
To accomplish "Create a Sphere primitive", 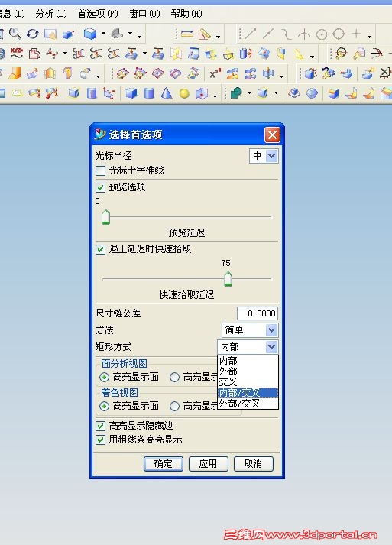I will click(x=184, y=93).
